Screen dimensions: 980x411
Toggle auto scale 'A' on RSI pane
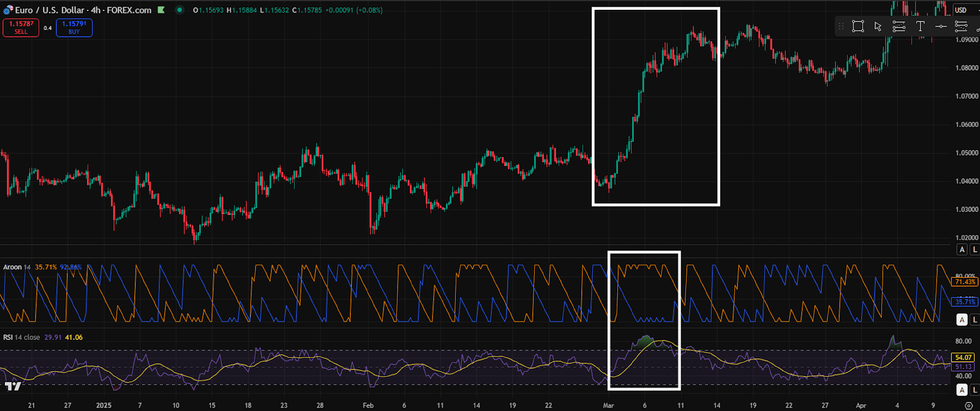pyautogui.click(x=962, y=390)
